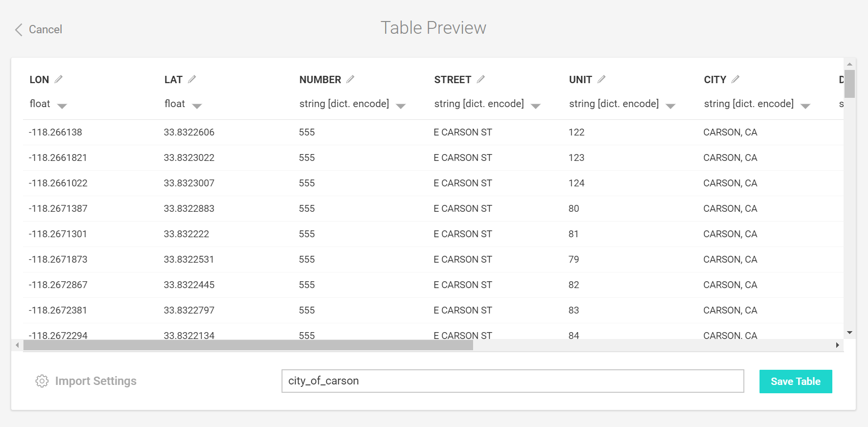Rename NUMBER column via pencil icon
The height and width of the screenshot is (427, 868).
coord(350,79)
